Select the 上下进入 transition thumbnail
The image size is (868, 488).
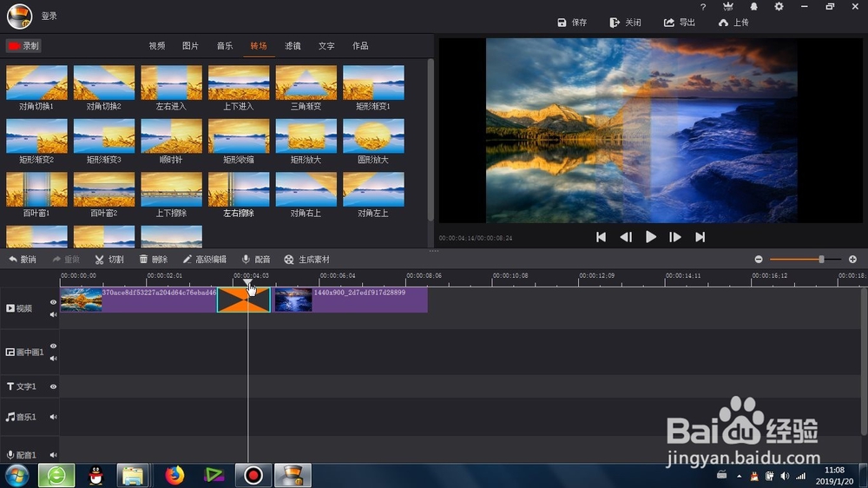239,82
